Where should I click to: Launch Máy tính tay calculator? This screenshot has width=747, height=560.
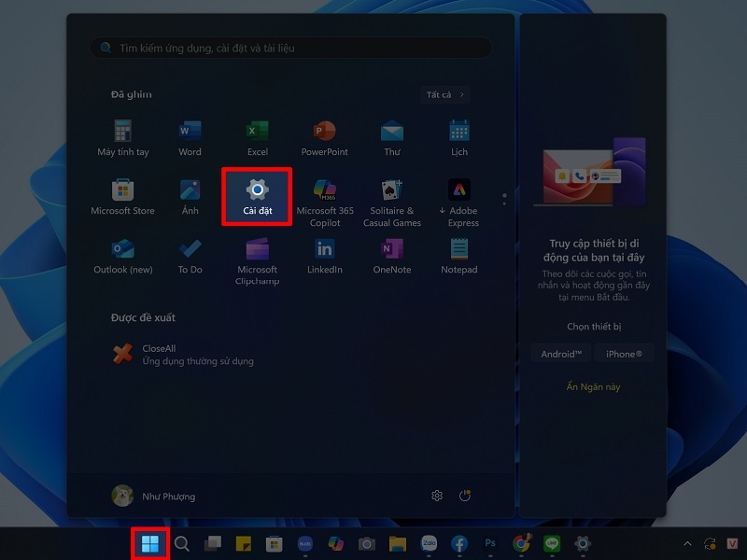122,137
